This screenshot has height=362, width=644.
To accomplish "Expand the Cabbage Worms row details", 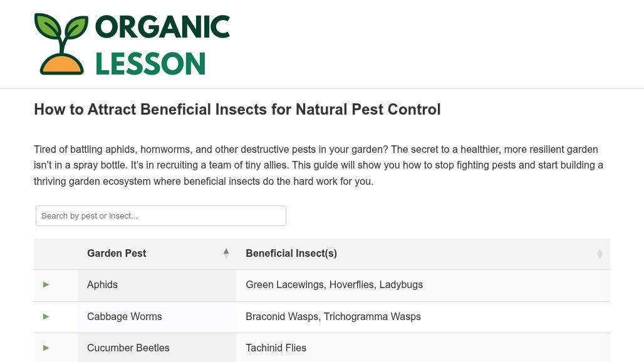I will point(46,317).
